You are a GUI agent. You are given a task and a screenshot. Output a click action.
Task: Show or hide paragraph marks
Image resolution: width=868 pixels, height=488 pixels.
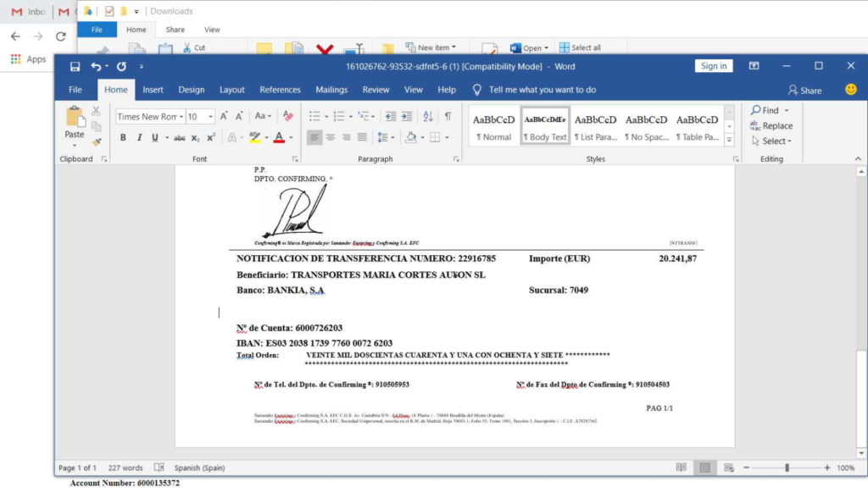coord(448,116)
